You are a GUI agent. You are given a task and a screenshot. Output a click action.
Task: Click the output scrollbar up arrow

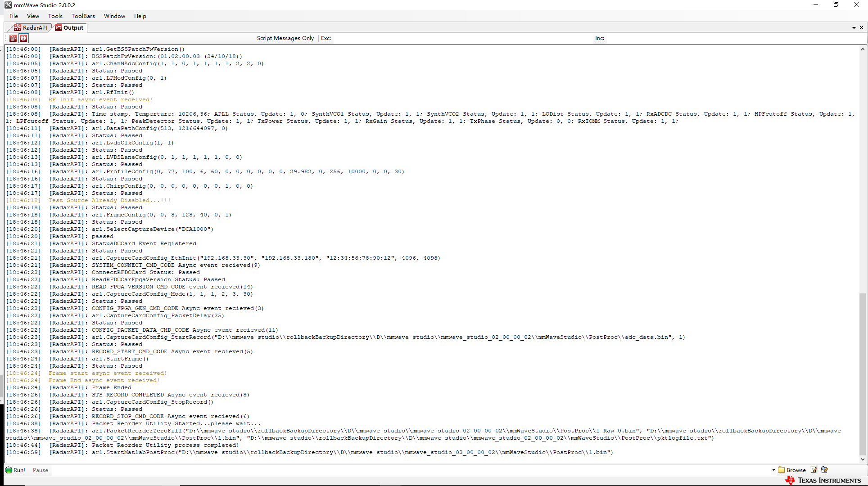pyautogui.click(x=863, y=49)
